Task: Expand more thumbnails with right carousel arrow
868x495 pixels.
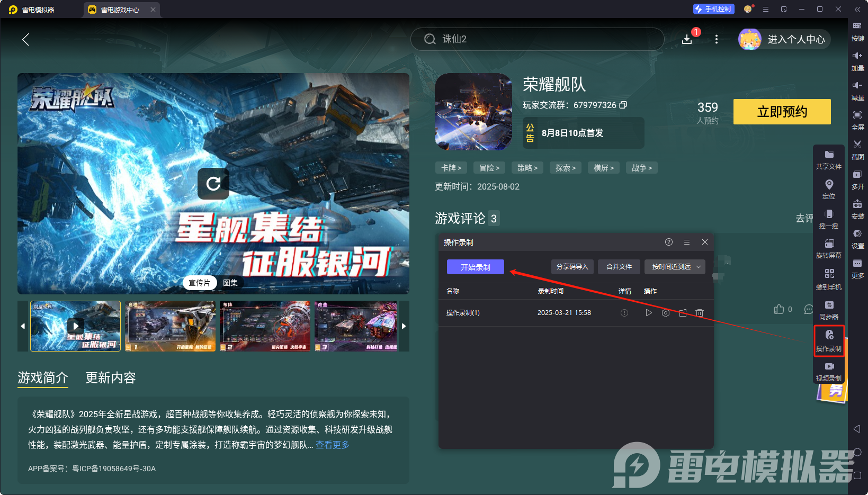Action: tap(404, 326)
